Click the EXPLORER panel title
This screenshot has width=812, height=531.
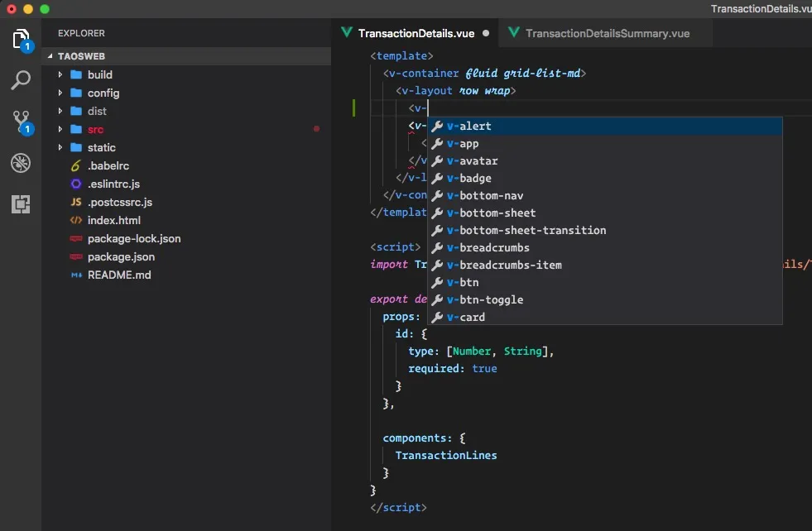pyautogui.click(x=81, y=33)
